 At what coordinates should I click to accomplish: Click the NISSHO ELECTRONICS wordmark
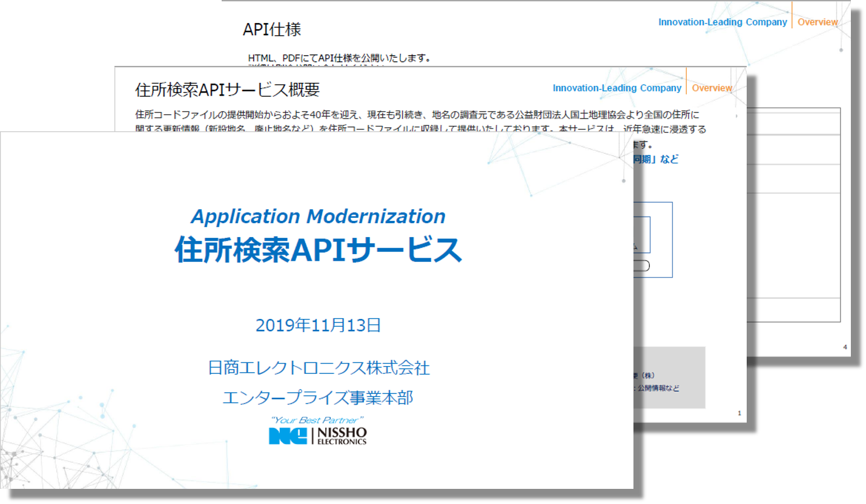click(342, 436)
